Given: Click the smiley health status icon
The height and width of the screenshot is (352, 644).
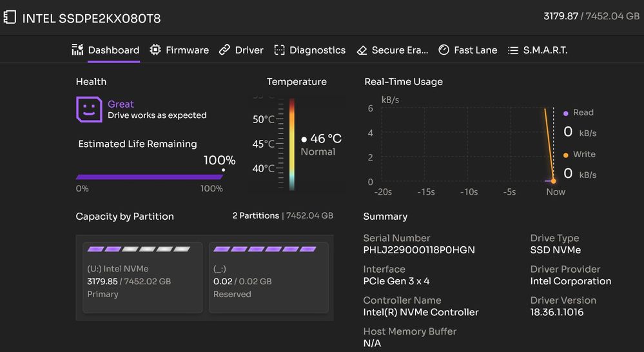Looking at the screenshot, I should pyautogui.click(x=89, y=109).
